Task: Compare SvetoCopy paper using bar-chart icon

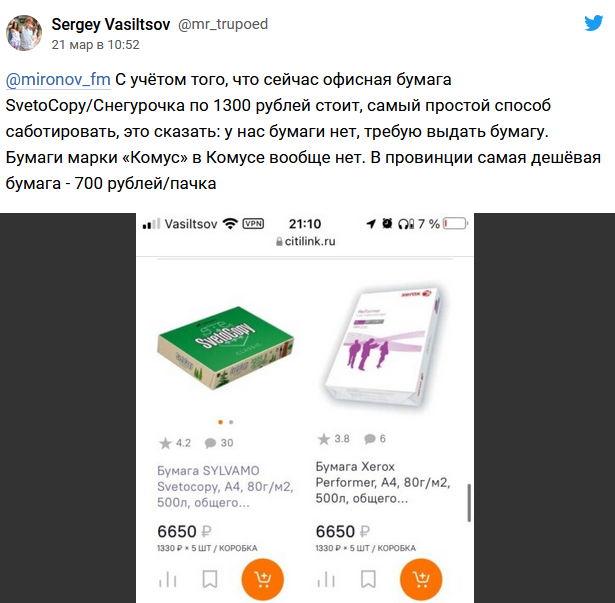Action: pos(168,579)
